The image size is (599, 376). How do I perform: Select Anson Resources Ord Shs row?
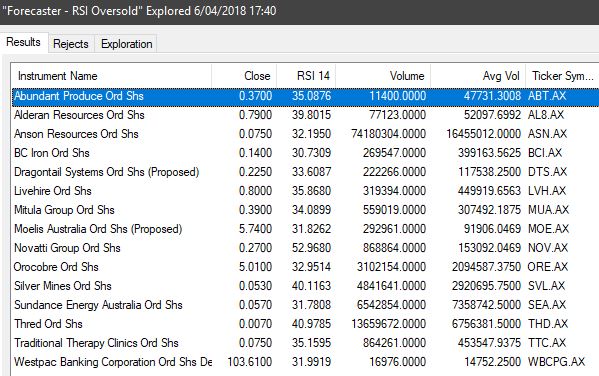[x=305, y=134]
